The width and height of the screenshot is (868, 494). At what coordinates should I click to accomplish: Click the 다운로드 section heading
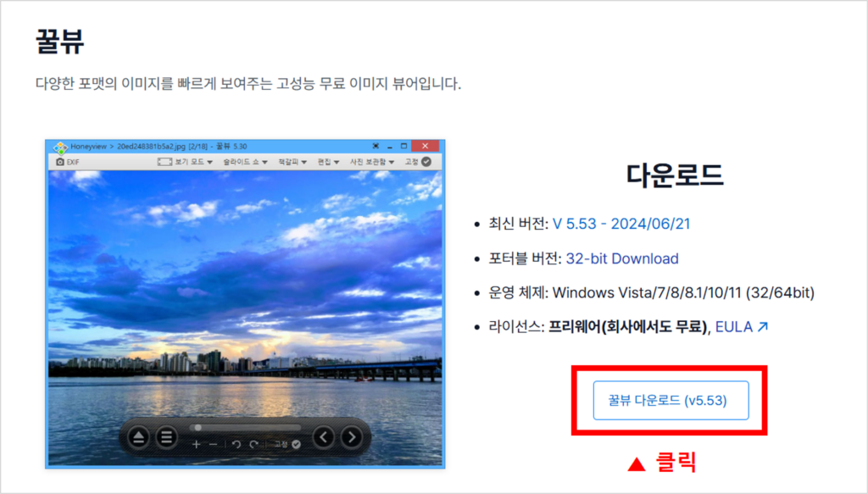click(x=674, y=175)
